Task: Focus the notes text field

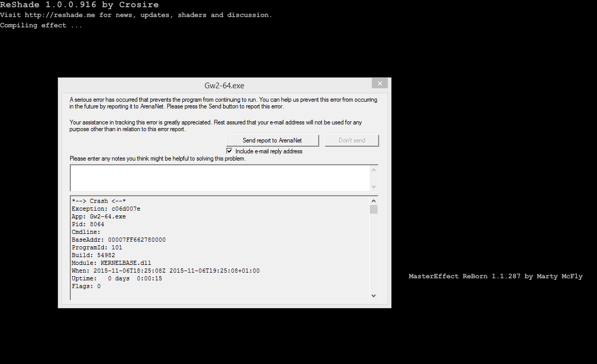Action: 220,178
